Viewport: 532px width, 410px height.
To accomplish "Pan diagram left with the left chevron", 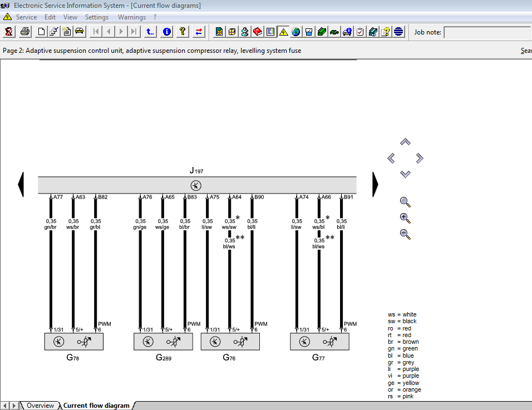I will pos(391,158).
